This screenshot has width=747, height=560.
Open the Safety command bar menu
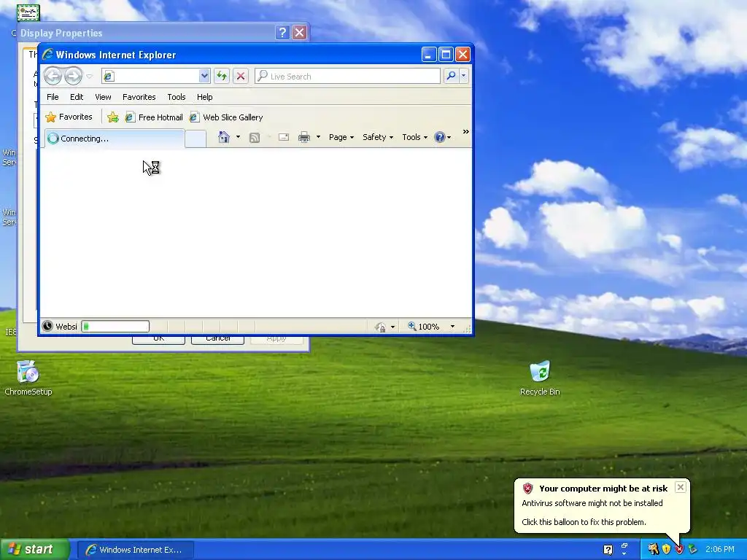pyautogui.click(x=378, y=137)
